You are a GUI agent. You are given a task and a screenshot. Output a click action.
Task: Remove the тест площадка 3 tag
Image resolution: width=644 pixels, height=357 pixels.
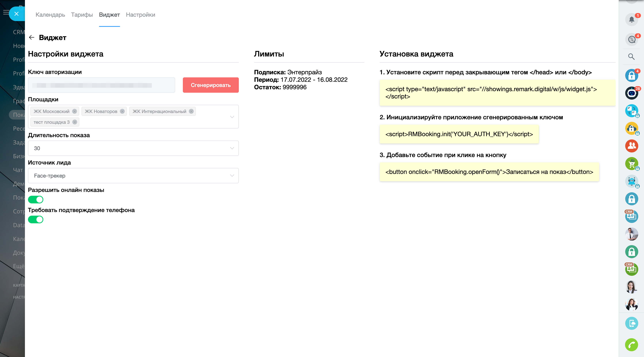75,122
